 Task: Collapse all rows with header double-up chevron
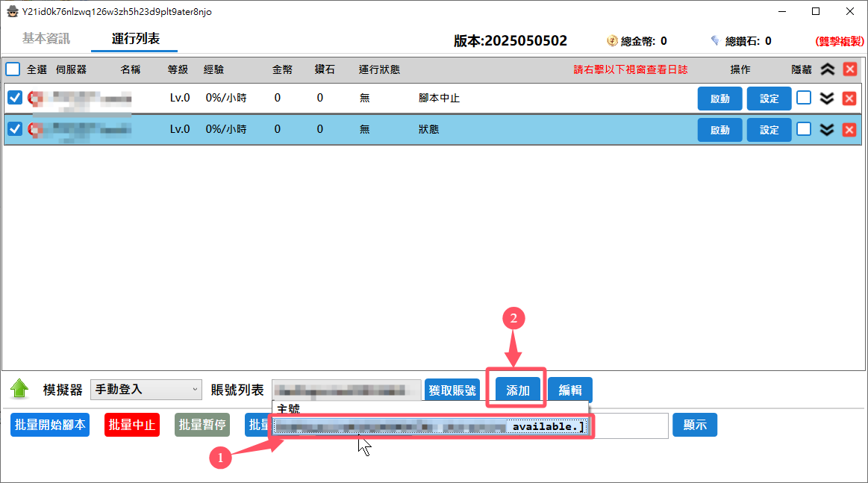pyautogui.click(x=827, y=69)
